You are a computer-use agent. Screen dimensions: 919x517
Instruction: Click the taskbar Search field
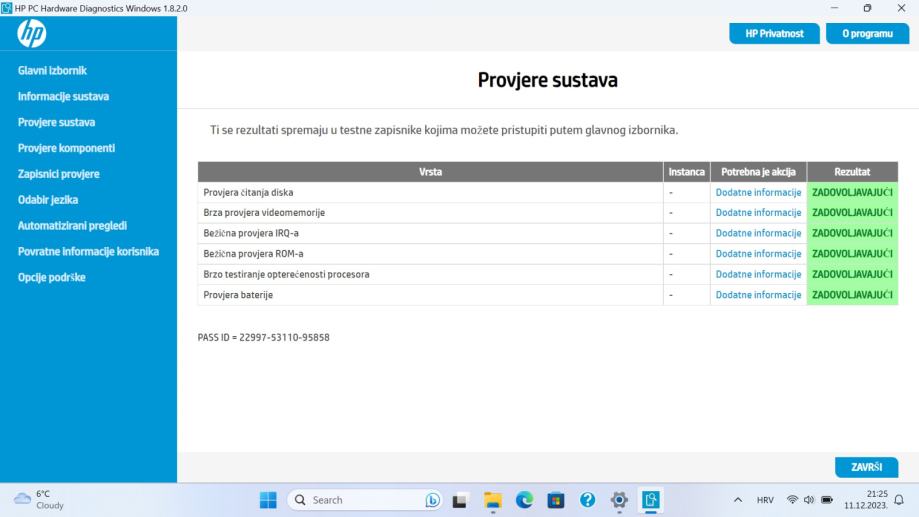pos(365,500)
